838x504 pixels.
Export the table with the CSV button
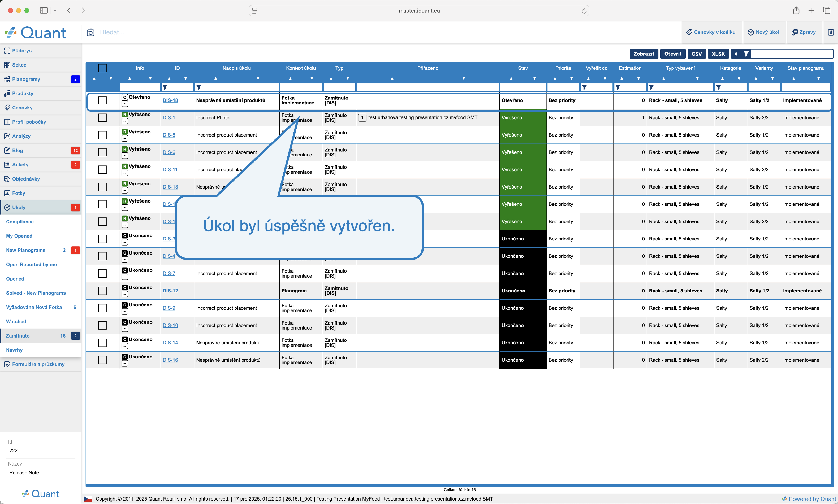tap(697, 54)
